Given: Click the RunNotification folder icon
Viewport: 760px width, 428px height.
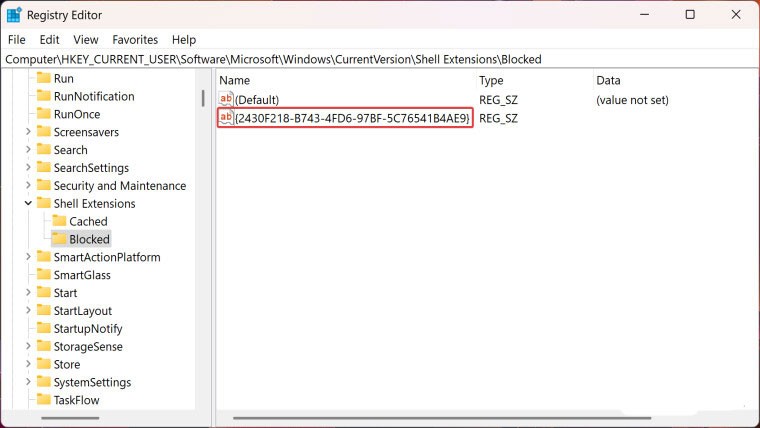Looking at the screenshot, I should click(x=43, y=97).
